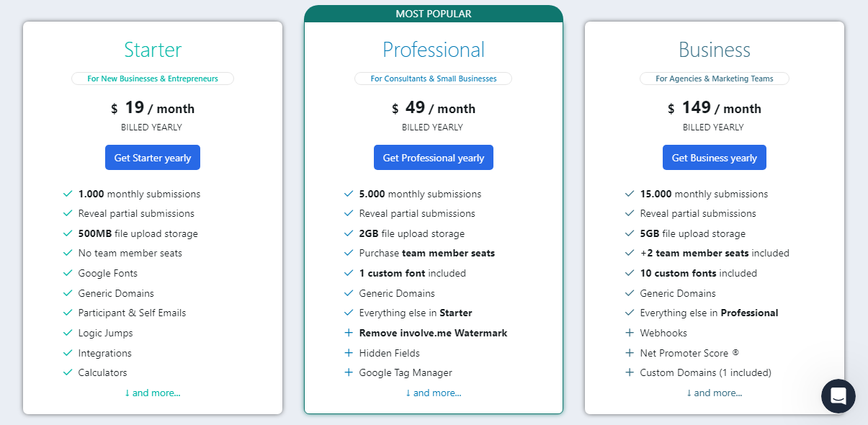Click plus icon beside Custom Domains
The height and width of the screenshot is (425, 868).
click(630, 372)
